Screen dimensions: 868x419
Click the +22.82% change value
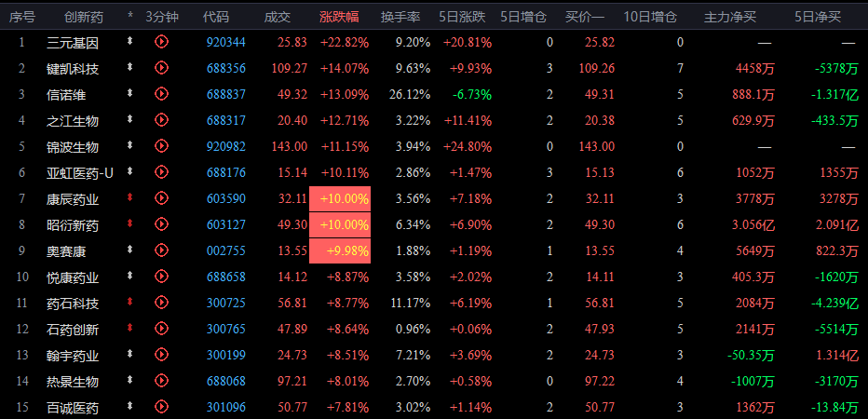pos(345,42)
